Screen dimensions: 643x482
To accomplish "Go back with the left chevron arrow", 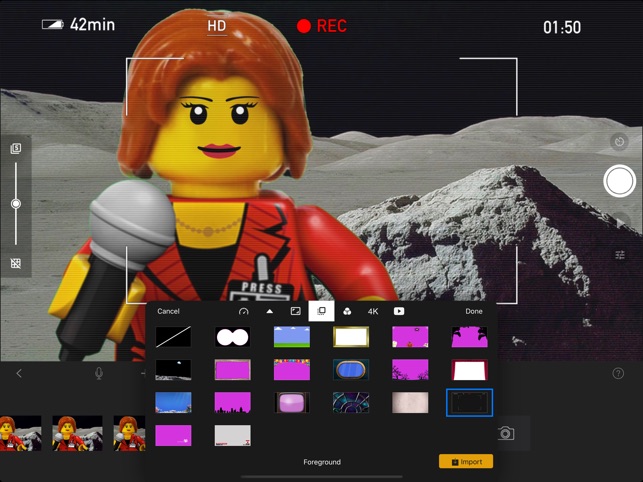I will (x=19, y=373).
